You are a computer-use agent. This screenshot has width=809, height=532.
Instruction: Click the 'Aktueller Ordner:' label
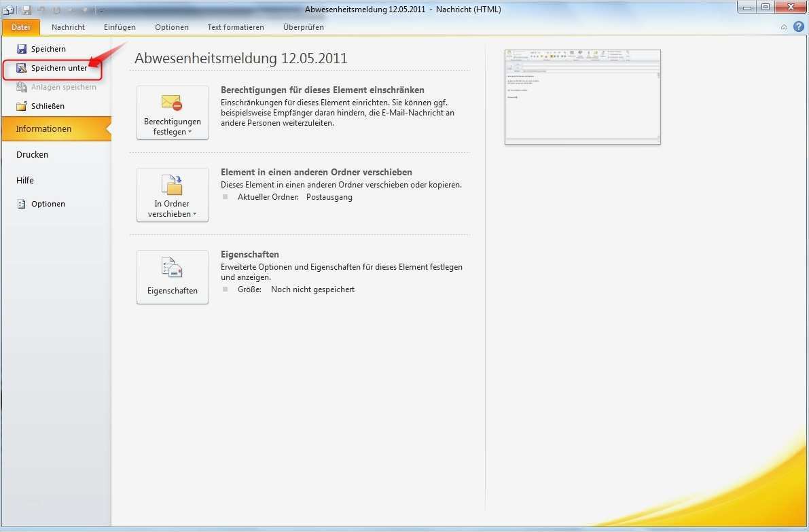coord(268,197)
